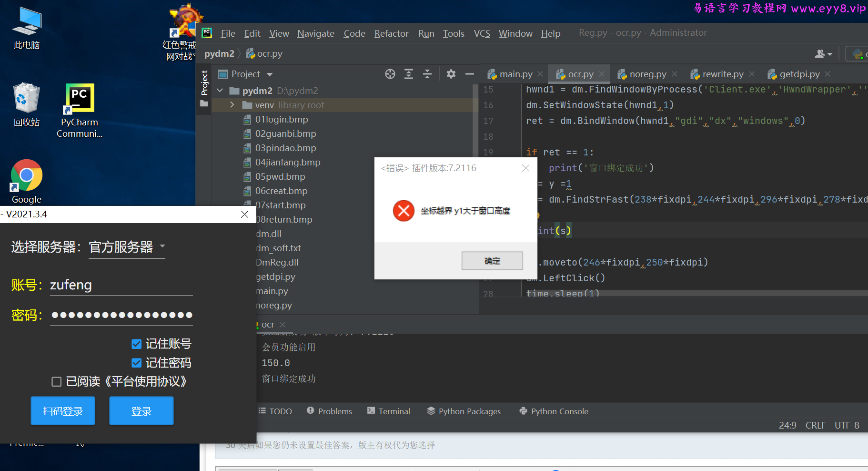Image resolution: width=868 pixels, height=471 pixels.
Task: Open the Recycle Bin desktop icon
Action: [x=27, y=105]
